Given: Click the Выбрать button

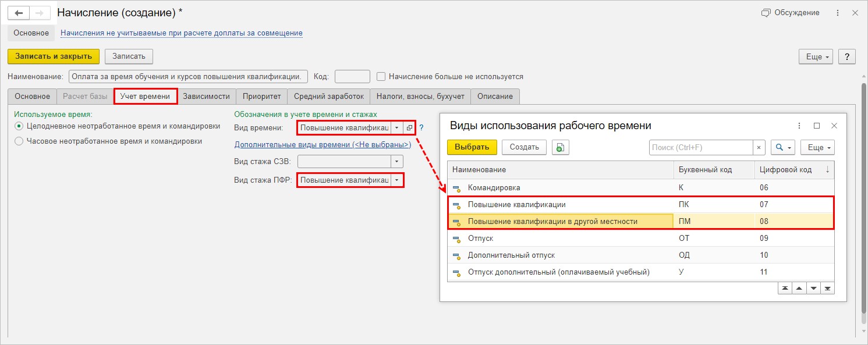Looking at the screenshot, I should click(472, 147).
